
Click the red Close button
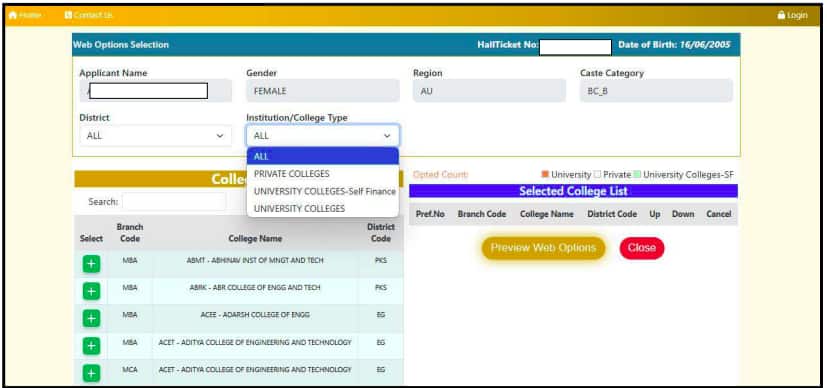(x=642, y=248)
